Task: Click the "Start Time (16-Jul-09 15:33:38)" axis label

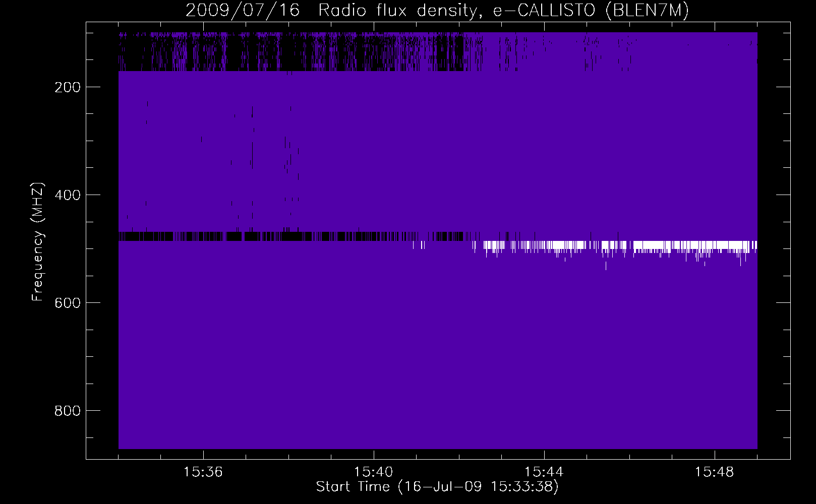Action: pyautogui.click(x=437, y=487)
